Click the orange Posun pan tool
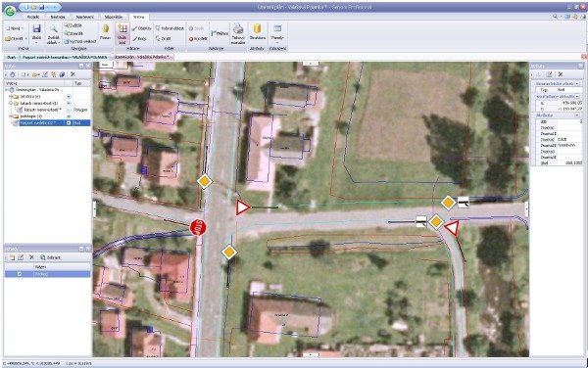Screen dimensions: 588x368 pyautogui.click(x=106, y=28)
